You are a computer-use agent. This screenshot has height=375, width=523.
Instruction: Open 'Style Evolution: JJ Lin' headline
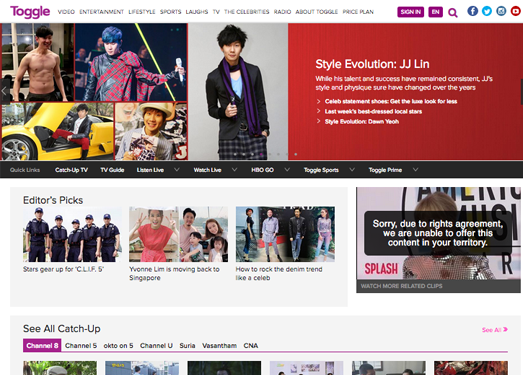click(x=372, y=64)
